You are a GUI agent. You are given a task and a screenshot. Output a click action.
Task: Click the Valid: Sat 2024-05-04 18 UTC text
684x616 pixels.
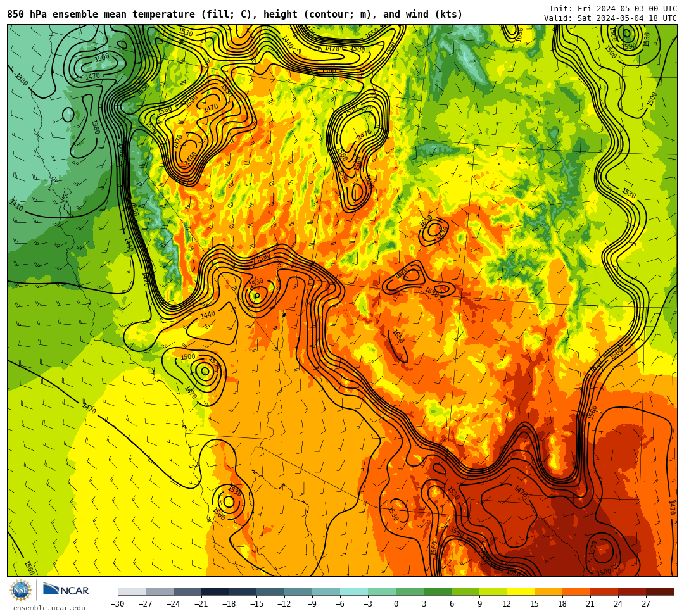point(611,18)
